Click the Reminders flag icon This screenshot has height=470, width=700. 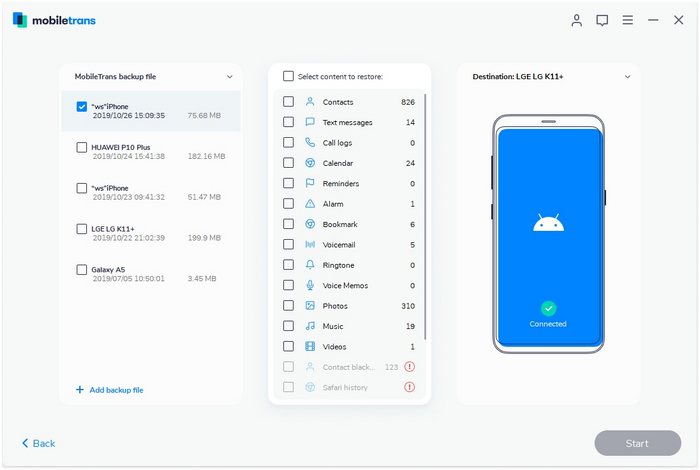point(310,183)
